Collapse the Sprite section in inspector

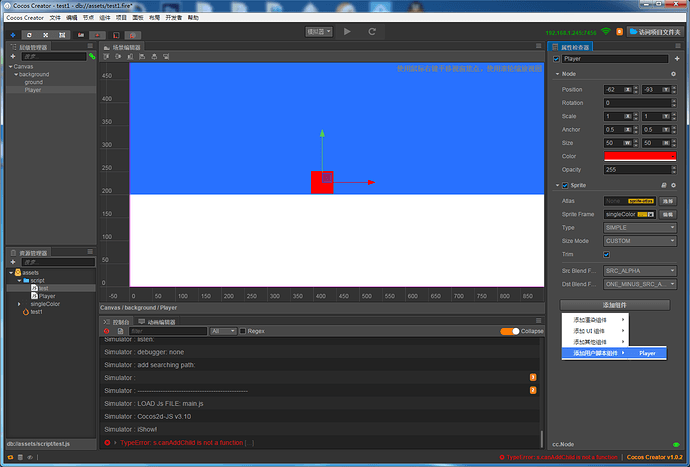(x=557, y=185)
